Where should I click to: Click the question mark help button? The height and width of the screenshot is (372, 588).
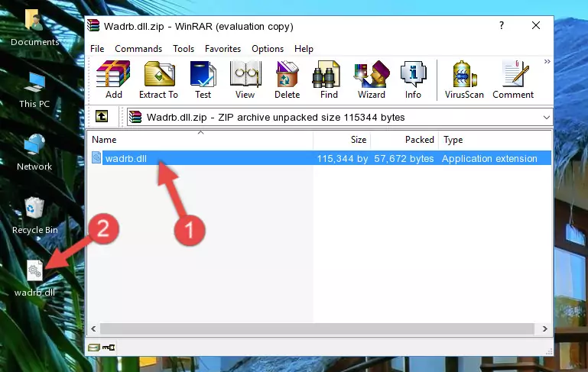point(502,25)
